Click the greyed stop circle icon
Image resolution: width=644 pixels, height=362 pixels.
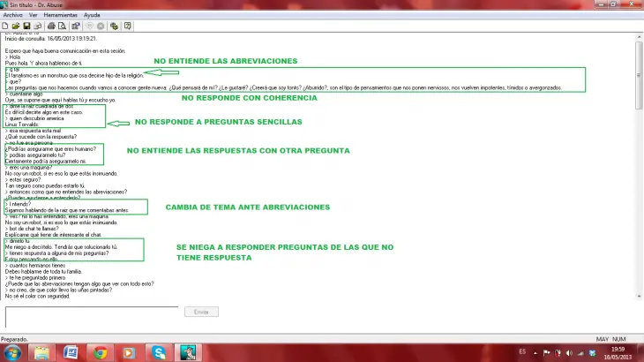[x=101, y=26]
